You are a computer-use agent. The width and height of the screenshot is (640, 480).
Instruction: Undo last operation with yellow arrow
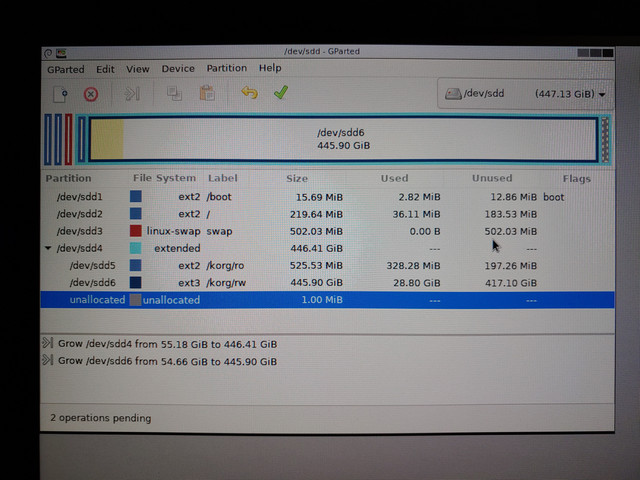pyautogui.click(x=249, y=93)
